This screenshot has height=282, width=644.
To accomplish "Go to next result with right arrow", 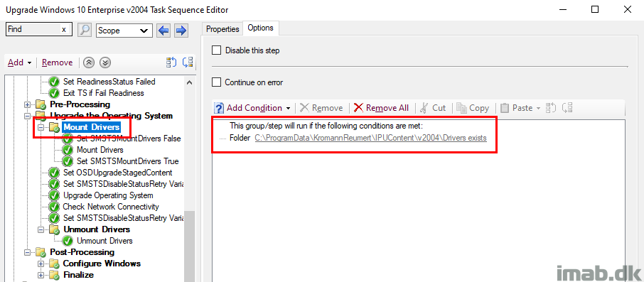I will coord(181,31).
